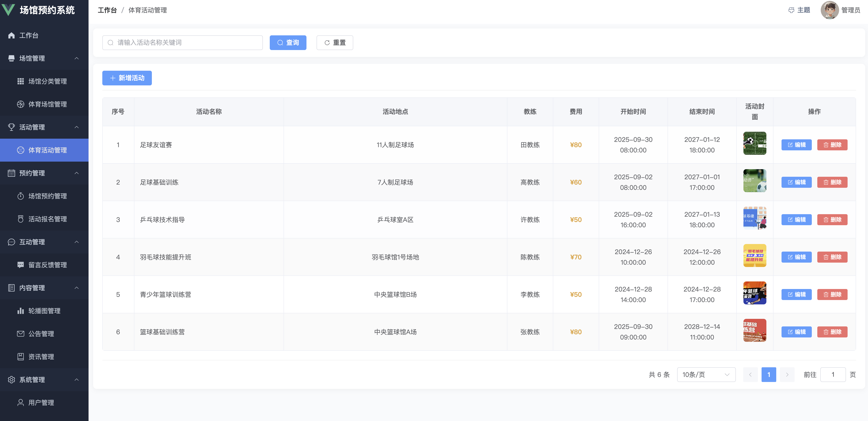Click the 新增活动 button

[x=127, y=78]
